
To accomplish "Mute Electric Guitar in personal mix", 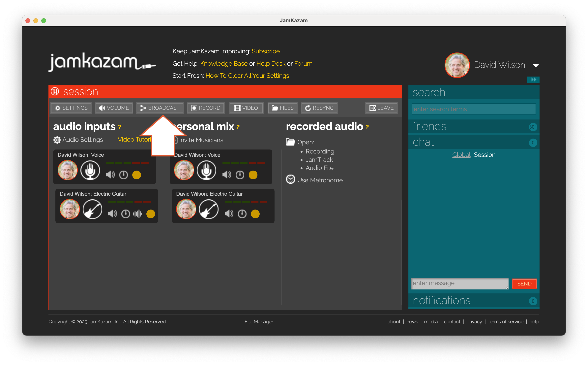I will [229, 214].
